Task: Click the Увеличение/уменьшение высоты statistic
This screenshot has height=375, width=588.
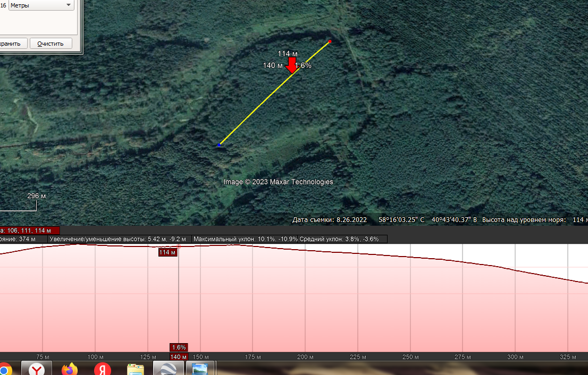Action: (117, 239)
